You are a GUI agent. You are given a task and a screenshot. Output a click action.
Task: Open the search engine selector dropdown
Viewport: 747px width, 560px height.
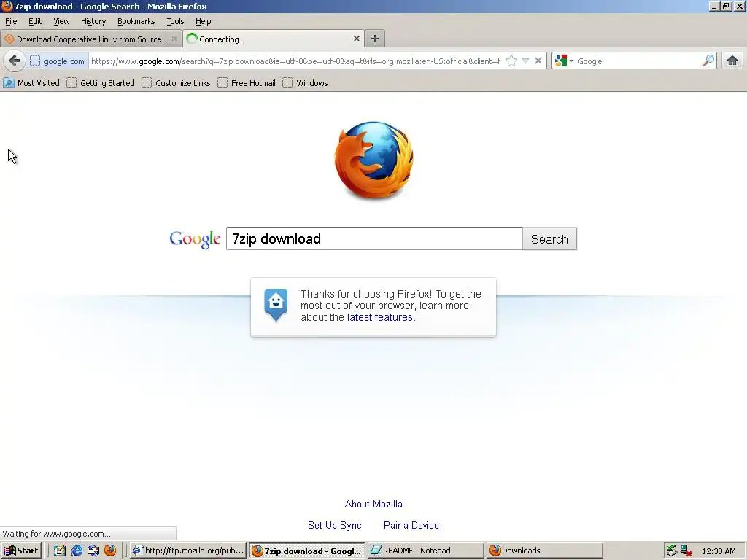tap(565, 61)
